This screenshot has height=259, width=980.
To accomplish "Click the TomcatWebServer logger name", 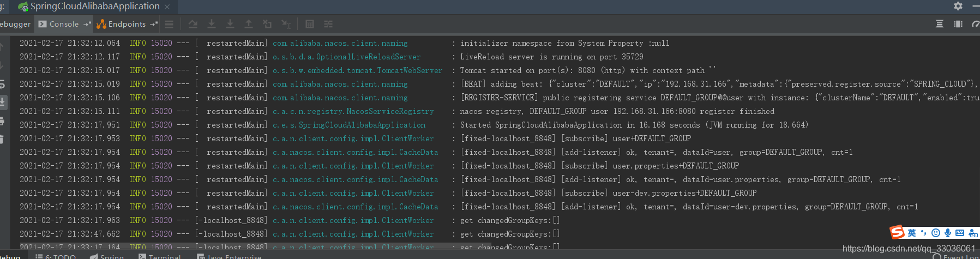I will [357, 70].
